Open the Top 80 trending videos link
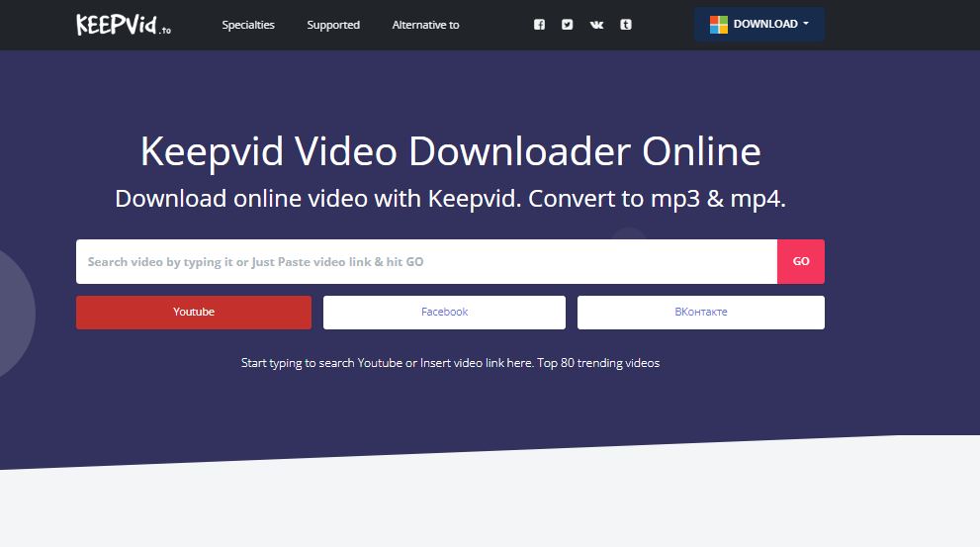 598,363
